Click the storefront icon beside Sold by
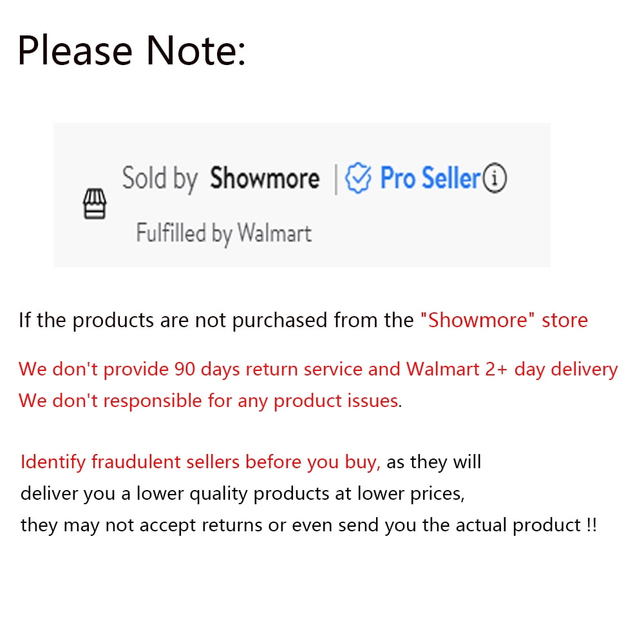This screenshot has width=644, height=644. click(95, 206)
